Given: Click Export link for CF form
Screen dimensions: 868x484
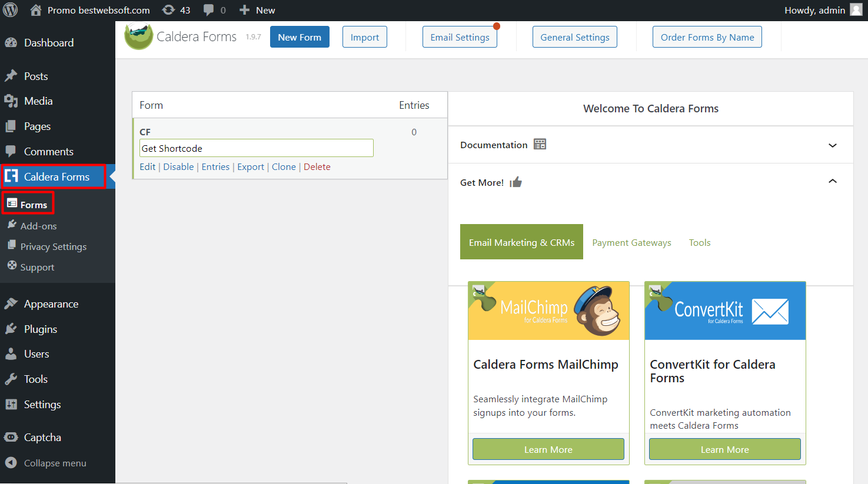Looking at the screenshot, I should click(251, 166).
